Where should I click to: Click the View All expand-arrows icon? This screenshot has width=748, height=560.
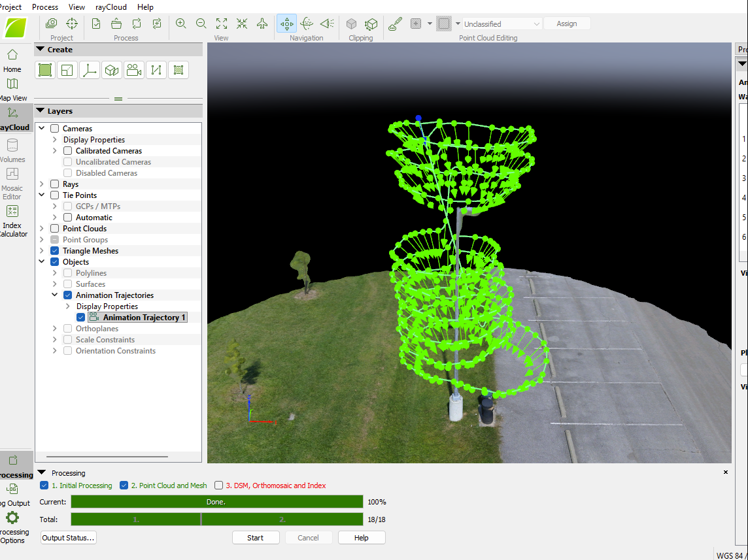(222, 24)
